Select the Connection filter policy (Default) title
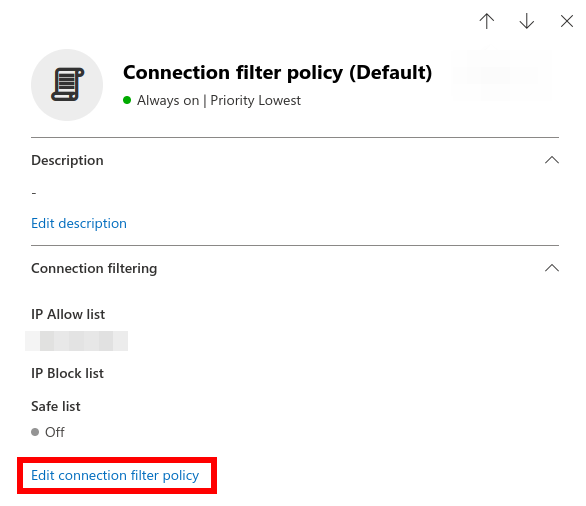Screen dimensions: 586x506 pos(277,72)
